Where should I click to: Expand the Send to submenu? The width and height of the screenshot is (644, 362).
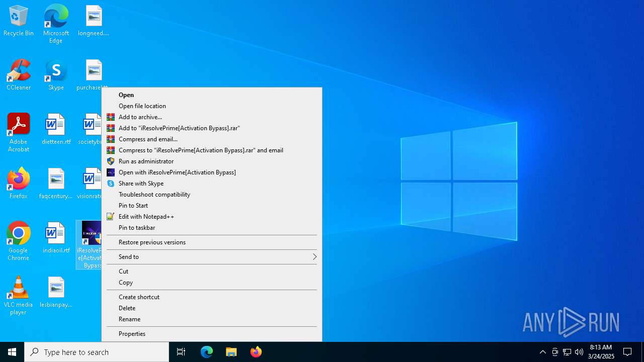pos(212,257)
